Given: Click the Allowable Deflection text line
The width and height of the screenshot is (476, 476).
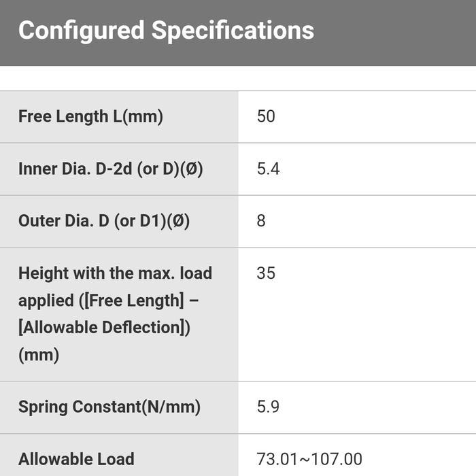Looking at the screenshot, I should pyautogui.click(x=104, y=327).
